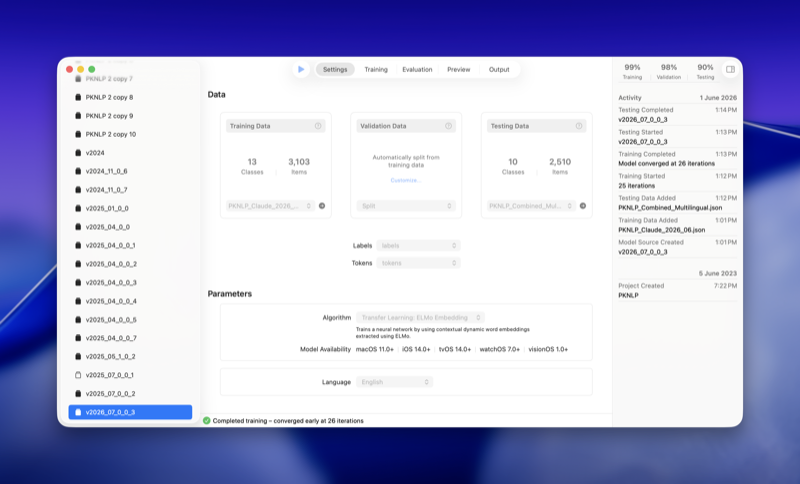Click PKNLP_Combined_Multilingual.json activity entry
The height and width of the screenshot is (484, 800).
(678, 203)
